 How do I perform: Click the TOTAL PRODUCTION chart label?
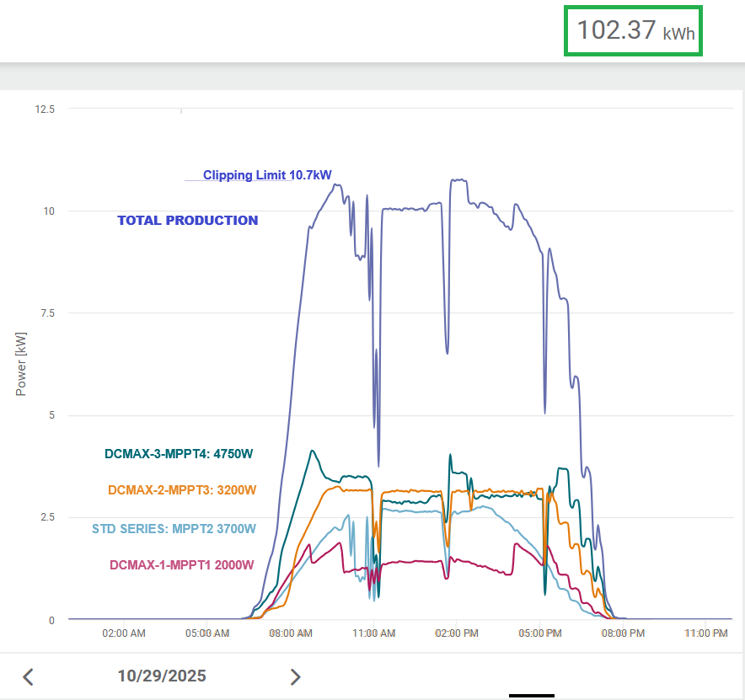[187, 221]
